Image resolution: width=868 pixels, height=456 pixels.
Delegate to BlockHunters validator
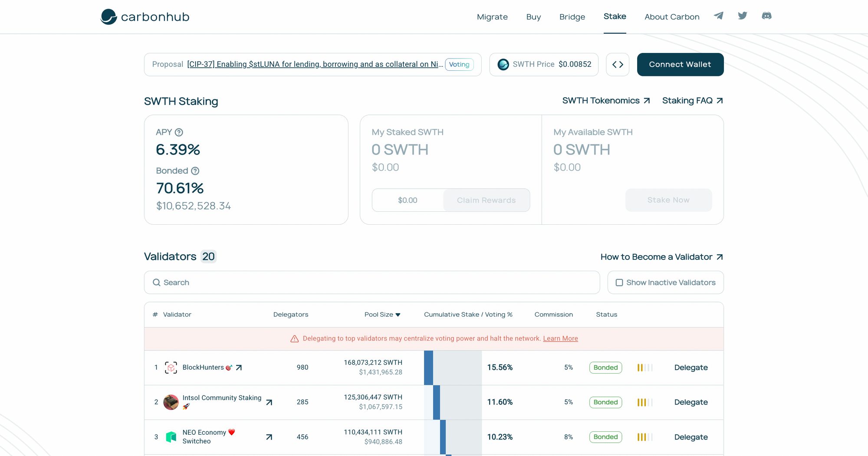[691, 367]
